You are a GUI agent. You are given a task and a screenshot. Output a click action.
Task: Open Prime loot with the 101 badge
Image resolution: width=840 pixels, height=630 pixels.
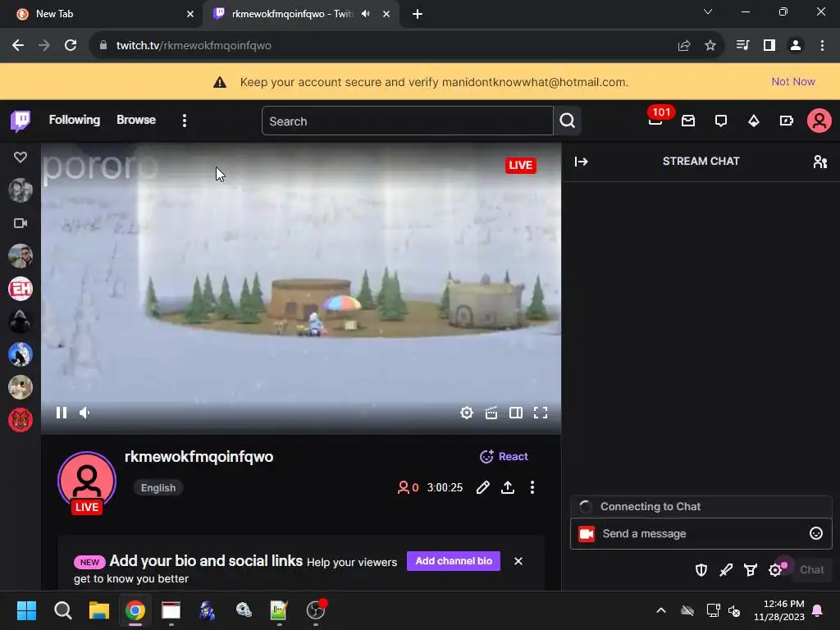click(655, 121)
